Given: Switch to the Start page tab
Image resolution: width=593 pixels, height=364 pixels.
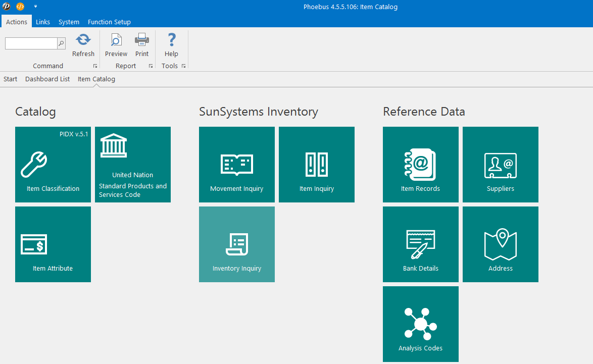Looking at the screenshot, I should click(11, 79).
